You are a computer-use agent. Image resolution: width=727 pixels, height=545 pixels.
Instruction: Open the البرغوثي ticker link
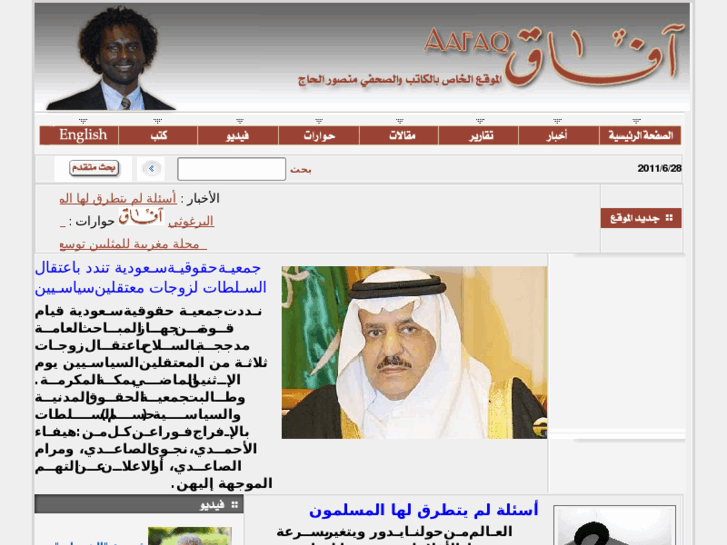coord(191,222)
